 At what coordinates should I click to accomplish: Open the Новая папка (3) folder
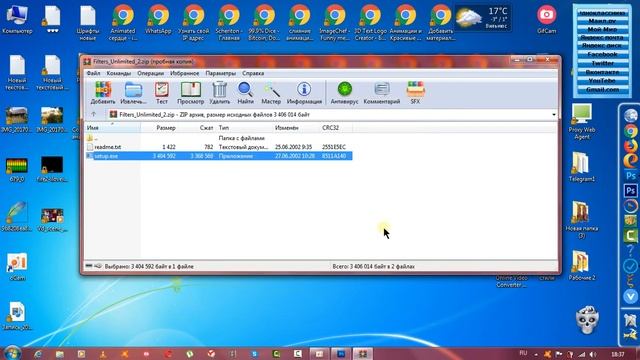582,220
